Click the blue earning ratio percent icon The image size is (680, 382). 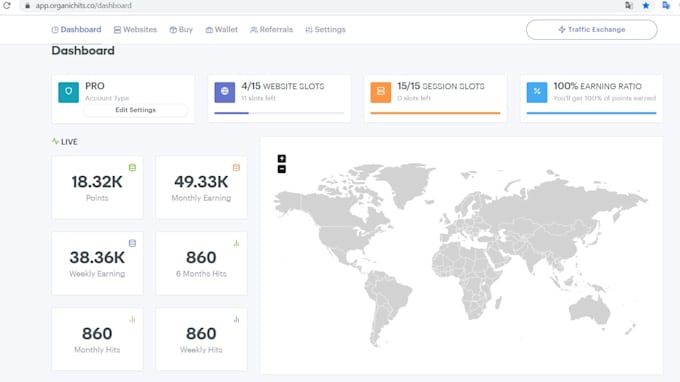pos(537,92)
